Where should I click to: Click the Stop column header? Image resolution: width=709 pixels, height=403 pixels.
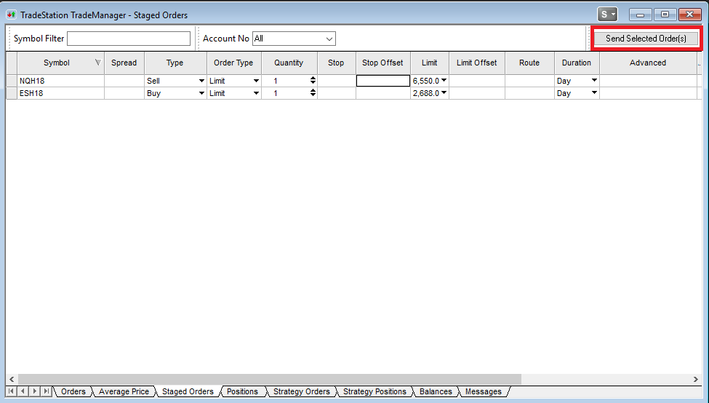(x=336, y=63)
